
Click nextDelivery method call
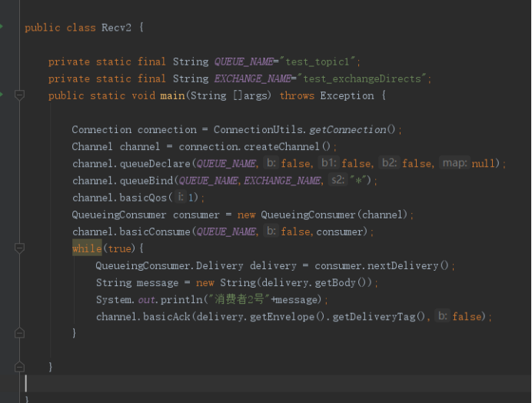coord(403,265)
